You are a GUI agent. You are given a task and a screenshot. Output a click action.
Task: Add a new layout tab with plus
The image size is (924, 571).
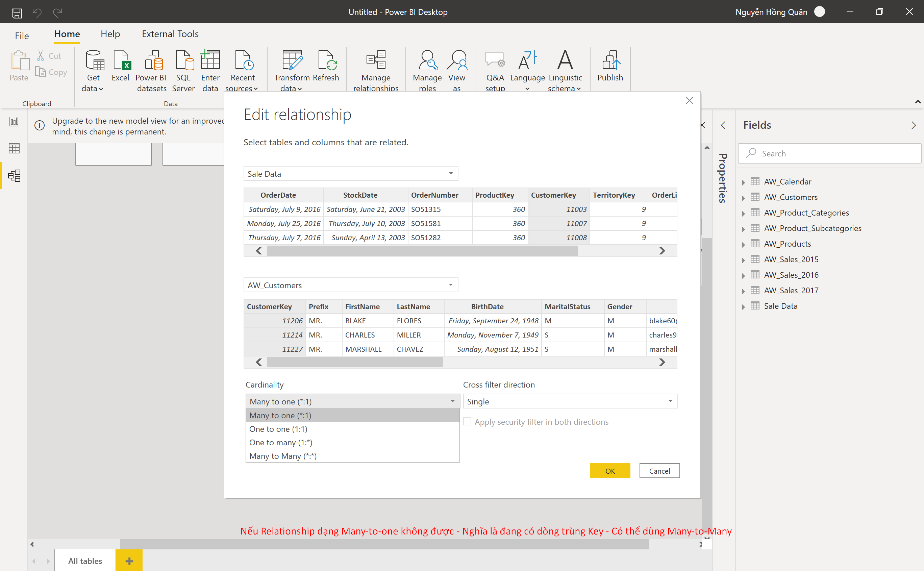pos(129,561)
